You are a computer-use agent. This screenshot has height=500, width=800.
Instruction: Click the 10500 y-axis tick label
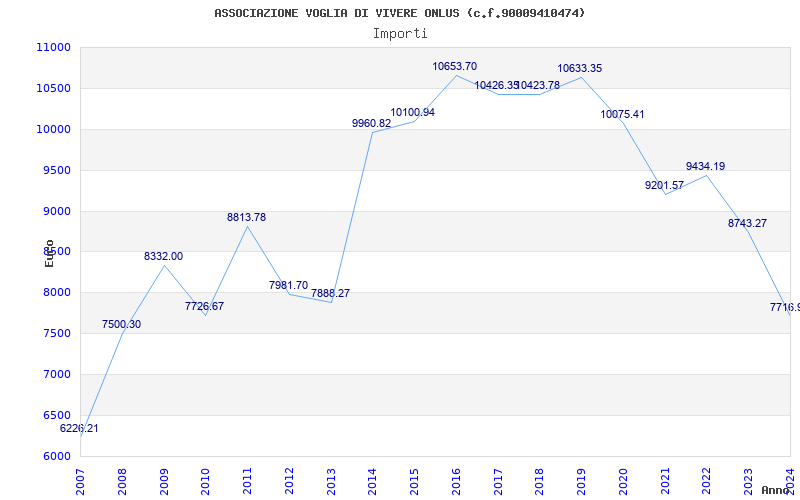[x=54, y=88]
